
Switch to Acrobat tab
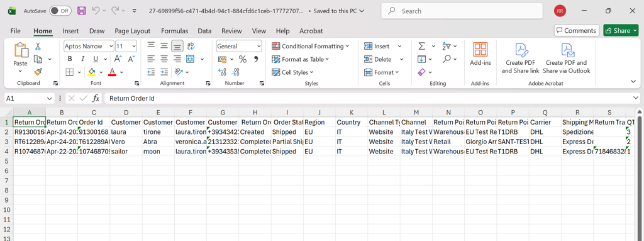(x=311, y=31)
